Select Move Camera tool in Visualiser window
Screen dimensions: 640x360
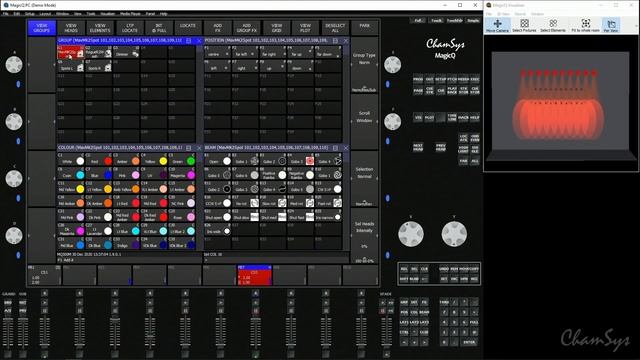(497, 25)
